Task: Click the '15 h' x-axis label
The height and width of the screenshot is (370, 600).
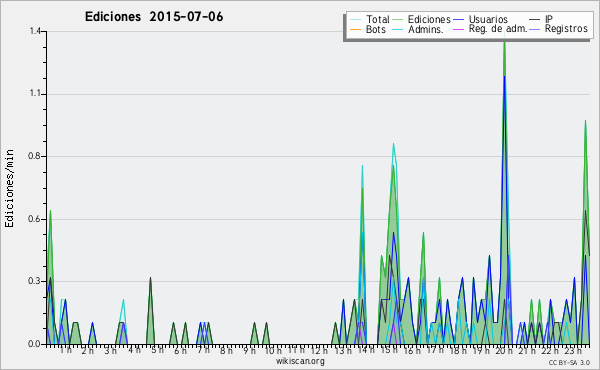Action: [389, 350]
